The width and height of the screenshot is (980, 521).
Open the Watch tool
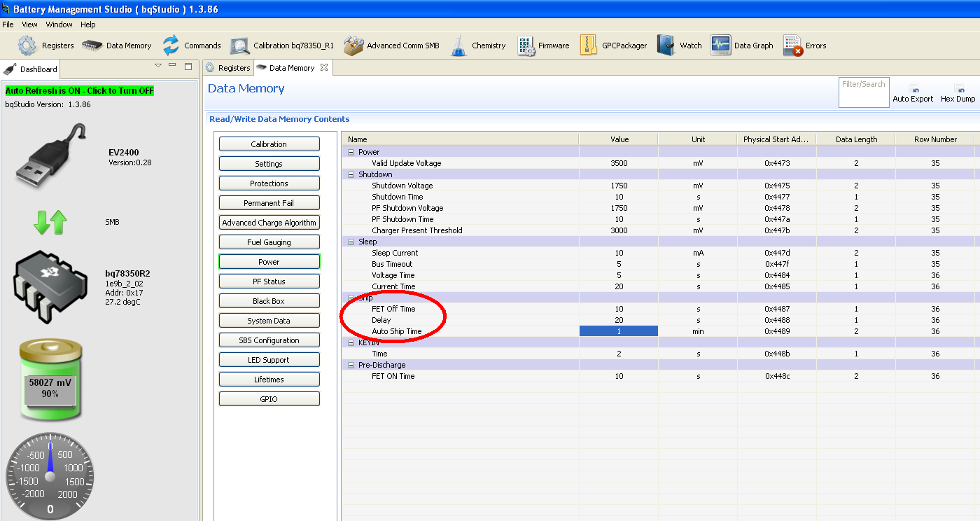click(x=679, y=46)
